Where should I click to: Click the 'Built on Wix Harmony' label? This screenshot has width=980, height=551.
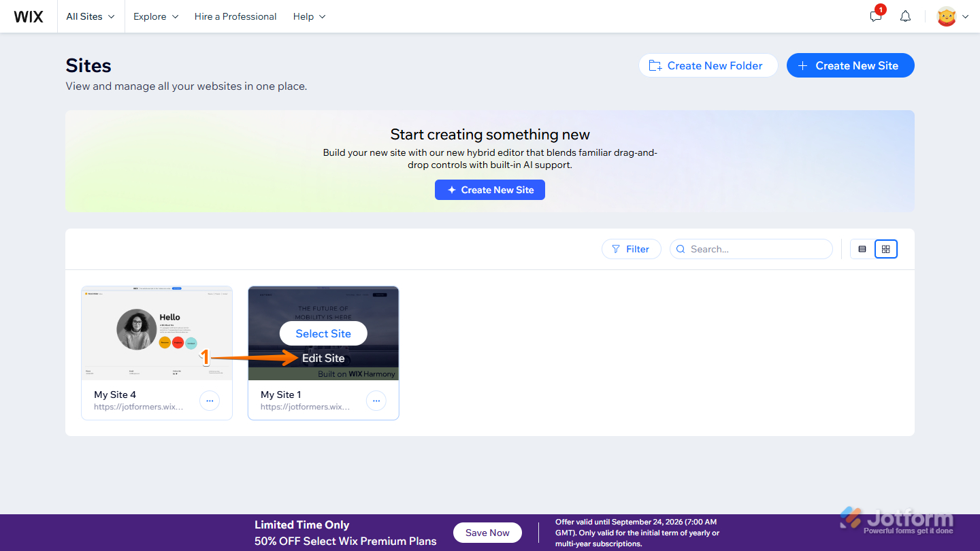pos(357,374)
